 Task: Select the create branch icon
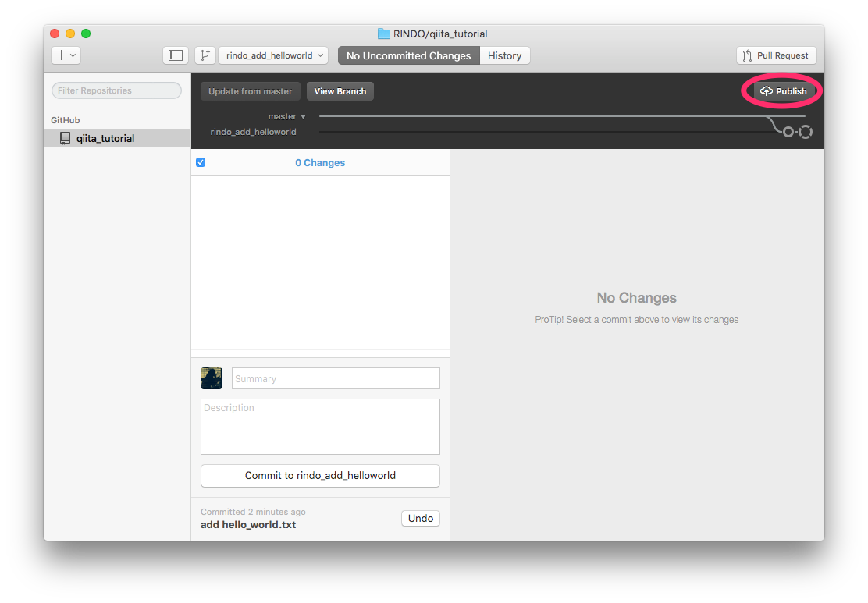tap(205, 55)
